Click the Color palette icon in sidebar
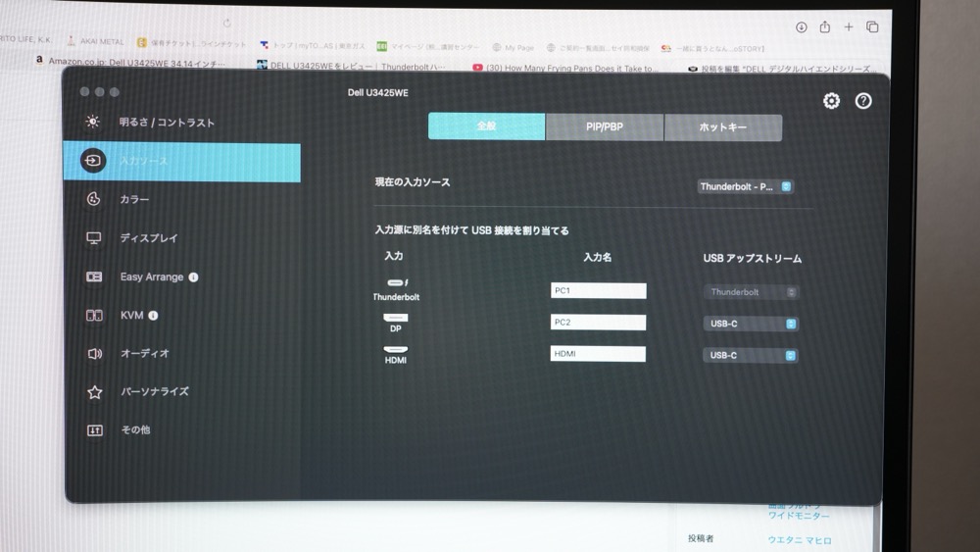Image resolution: width=980 pixels, height=552 pixels. click(94, 200)
